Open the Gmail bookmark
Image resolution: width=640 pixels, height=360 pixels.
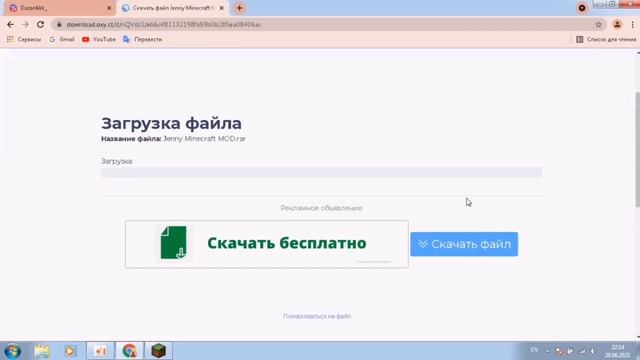click(x=62, y=40)
